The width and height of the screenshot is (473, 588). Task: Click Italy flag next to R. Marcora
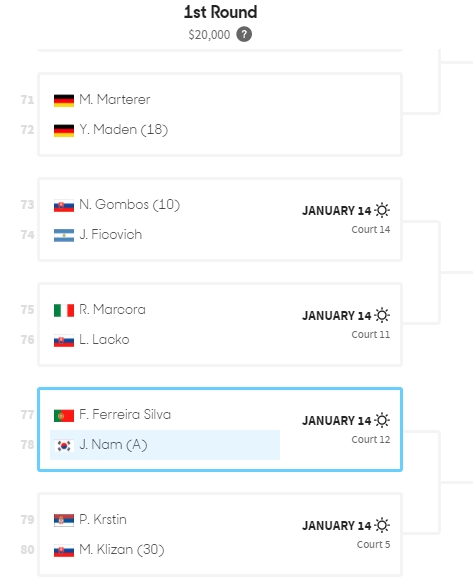pos(64,310)
